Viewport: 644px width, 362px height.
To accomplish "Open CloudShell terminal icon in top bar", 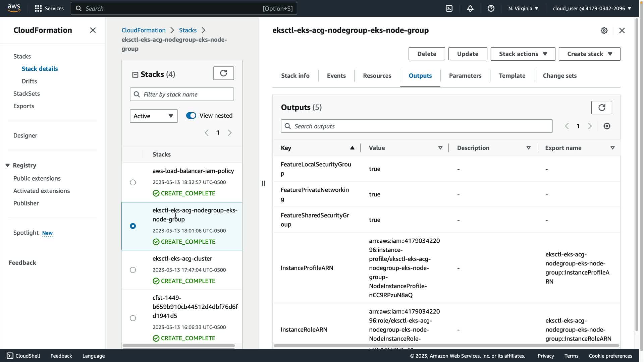I will pos(449,8).
